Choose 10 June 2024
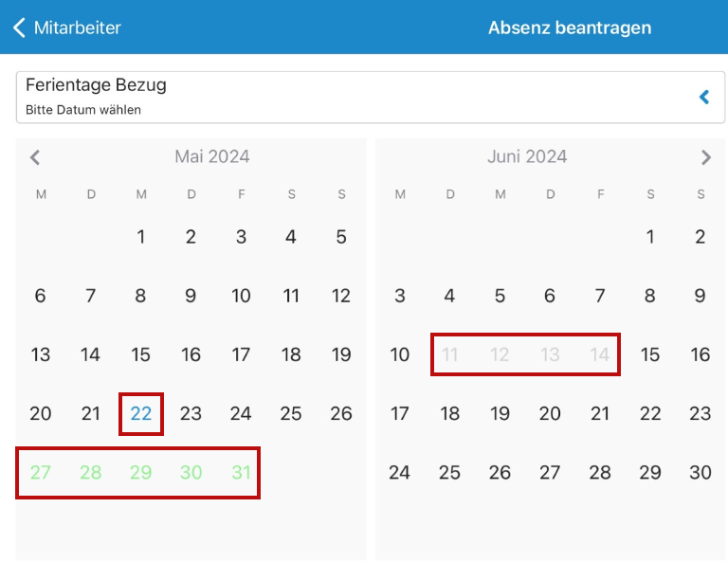The height and width of the screenshot is (562, 728). click(x=399, y=355)
